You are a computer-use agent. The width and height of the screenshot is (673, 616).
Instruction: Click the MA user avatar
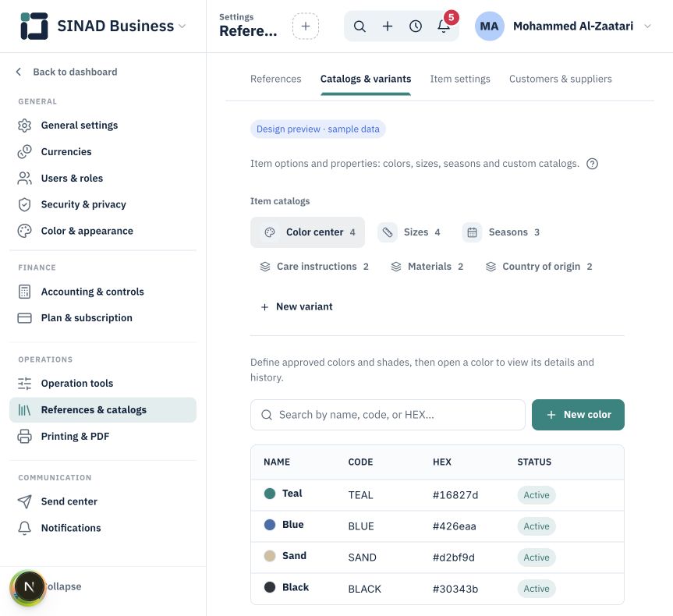[x=489, y=27]
